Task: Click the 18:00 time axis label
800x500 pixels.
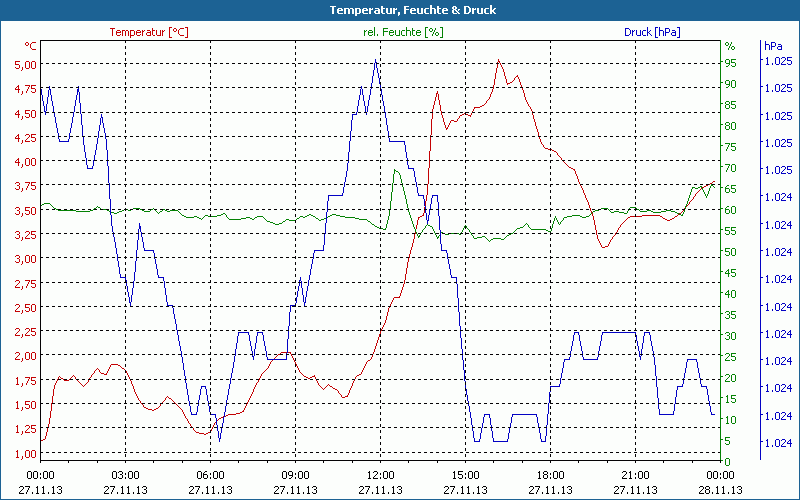Action: point(551,476)
